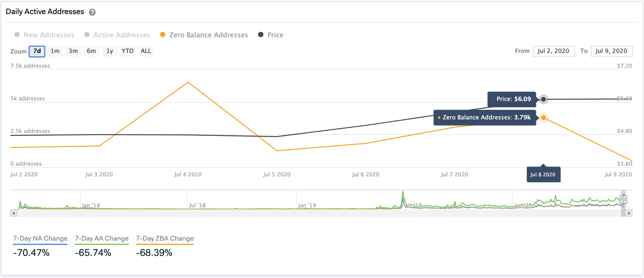Click the help question mark icon
644x278 pixels.
click(92, 12)
